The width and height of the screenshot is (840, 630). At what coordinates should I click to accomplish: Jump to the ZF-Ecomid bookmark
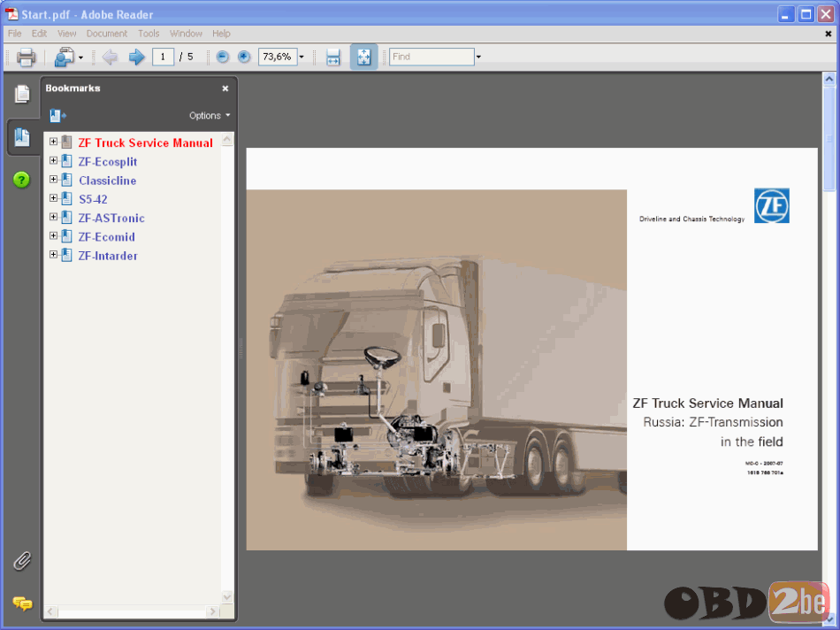click(x=107, y=237)
